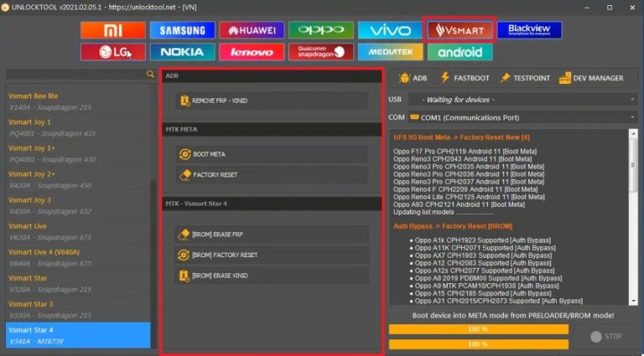Click log line Oppo A1k CPH1923 Supported
This screenshot has height=356, width=644.
coord(483,240)
